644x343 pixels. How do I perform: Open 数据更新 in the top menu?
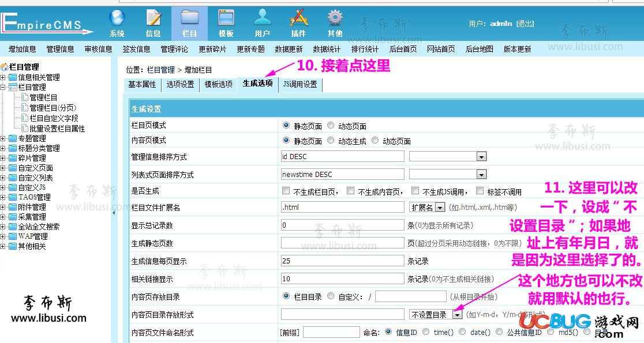point(289,49)
